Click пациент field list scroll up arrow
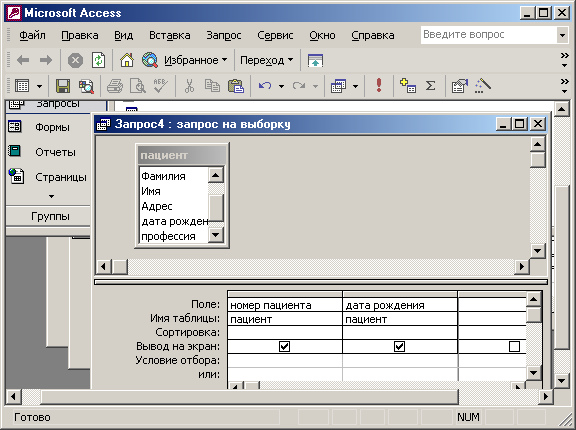This screenshot has width=576, height=430. pos(216,175)
